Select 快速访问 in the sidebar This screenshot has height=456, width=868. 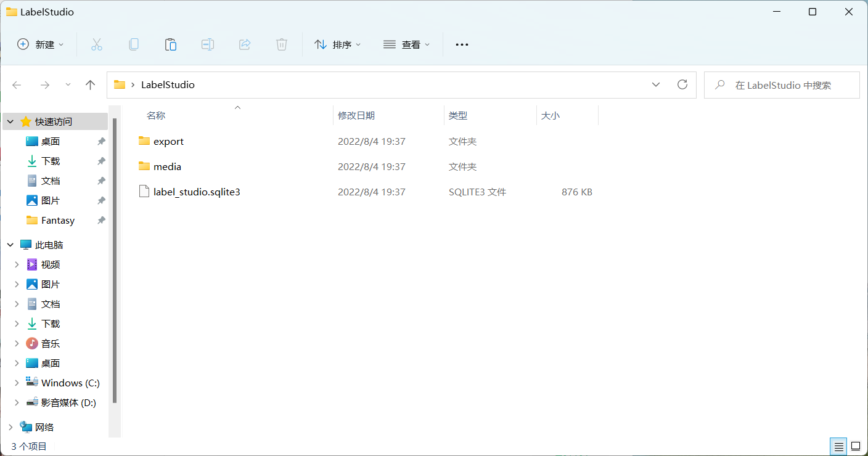[54, 121]
